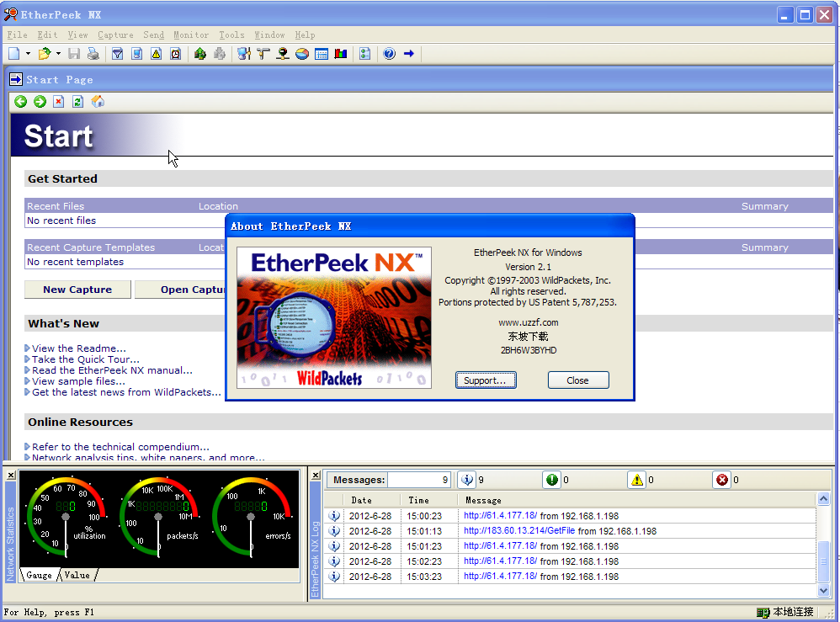Viewport: 840px width, 622px height.
Task: Click the alarm clock triggers icon
Action: pyautogui.click(x=175, y=54)
